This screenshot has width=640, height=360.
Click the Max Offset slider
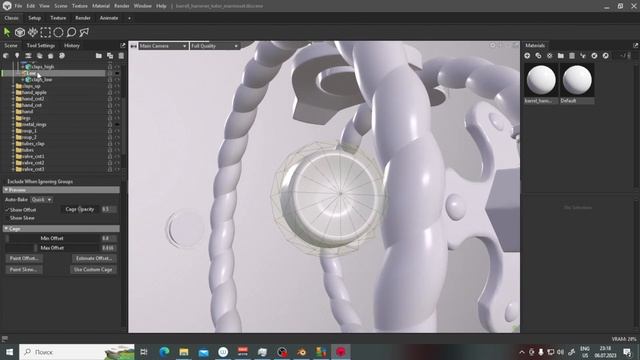tap(52, 248)
